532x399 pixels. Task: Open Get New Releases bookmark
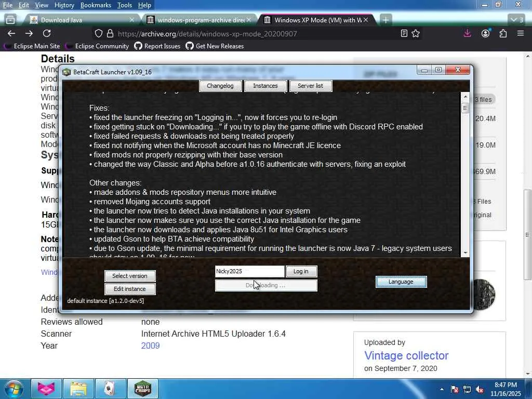(215, 46)
